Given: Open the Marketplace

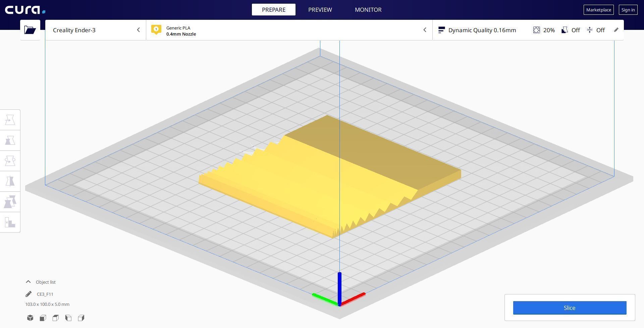Looking at the screenshot, I should click(x=598, y=10).
